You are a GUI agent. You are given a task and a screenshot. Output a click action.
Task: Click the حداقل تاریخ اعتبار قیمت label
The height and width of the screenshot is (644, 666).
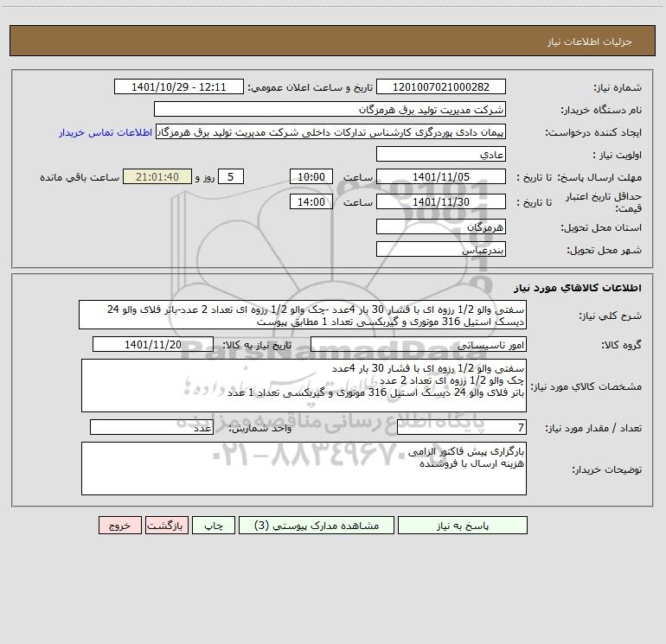[604, 202]
